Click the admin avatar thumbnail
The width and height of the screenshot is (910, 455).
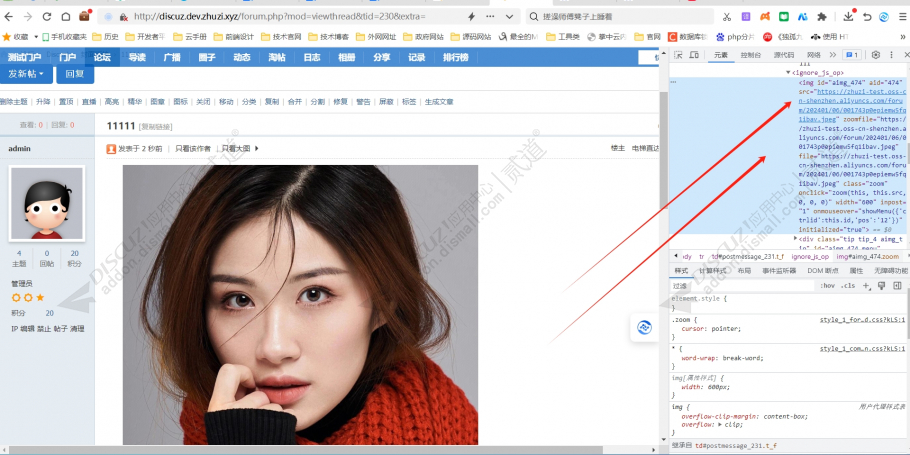[x=47, y=203]
